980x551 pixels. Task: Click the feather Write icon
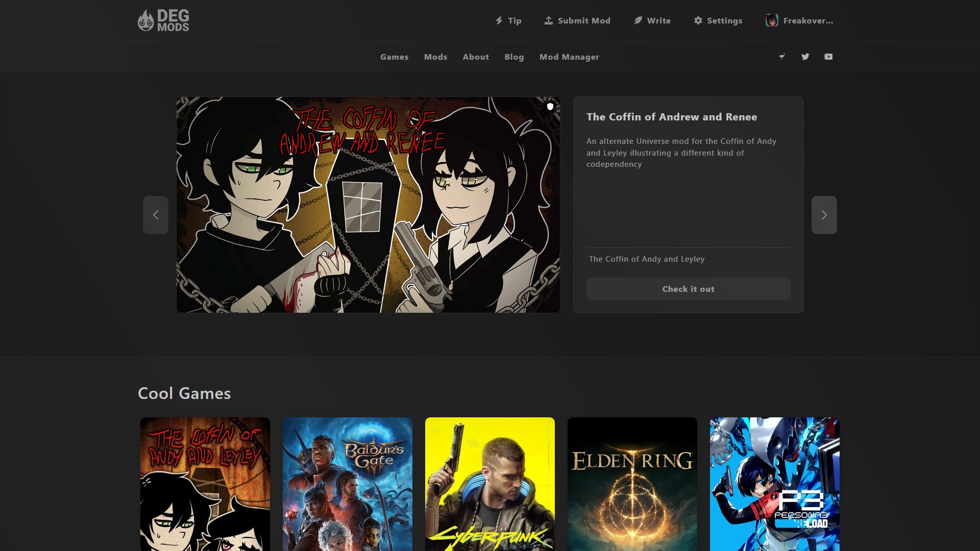[x=638, y=20]
